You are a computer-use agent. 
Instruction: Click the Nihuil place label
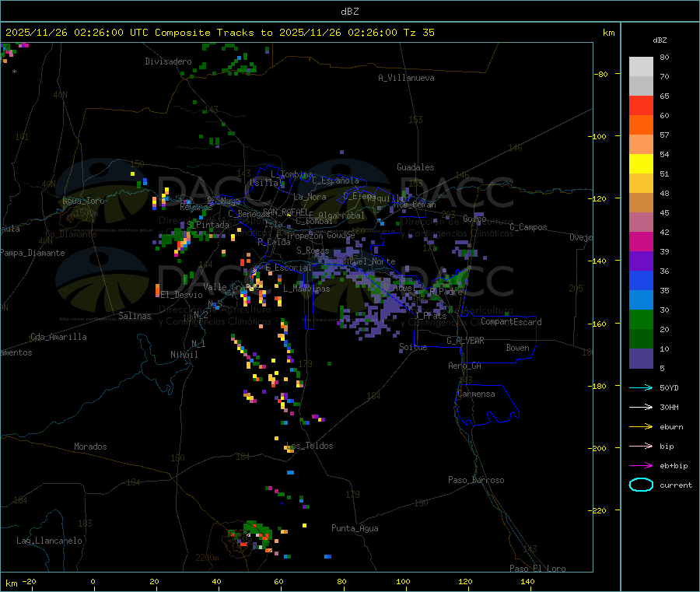click(184, 355)
